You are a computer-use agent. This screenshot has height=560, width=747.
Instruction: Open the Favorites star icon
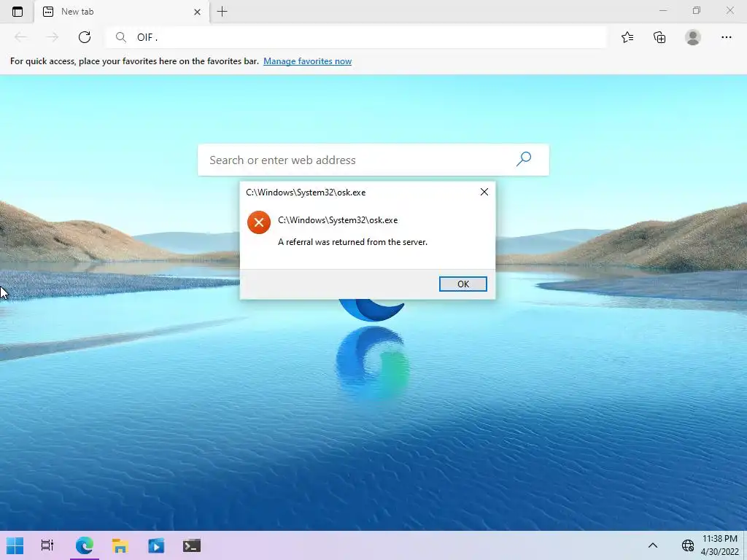click(627, 37)
